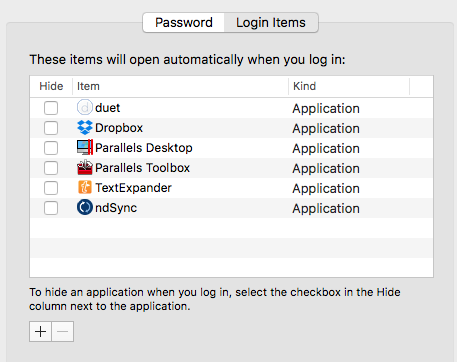Viewport: 457px width, 362px height.
Task: Add a login item with plus button
Action: point(40,332)
